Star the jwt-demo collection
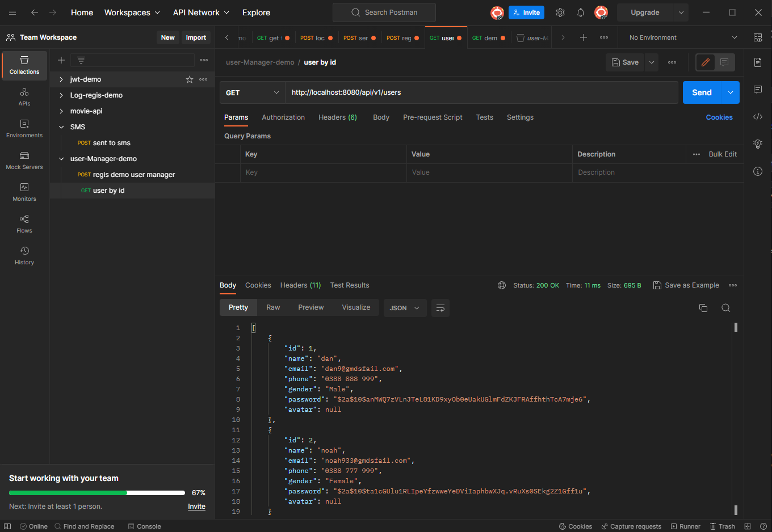 (189, 79)
